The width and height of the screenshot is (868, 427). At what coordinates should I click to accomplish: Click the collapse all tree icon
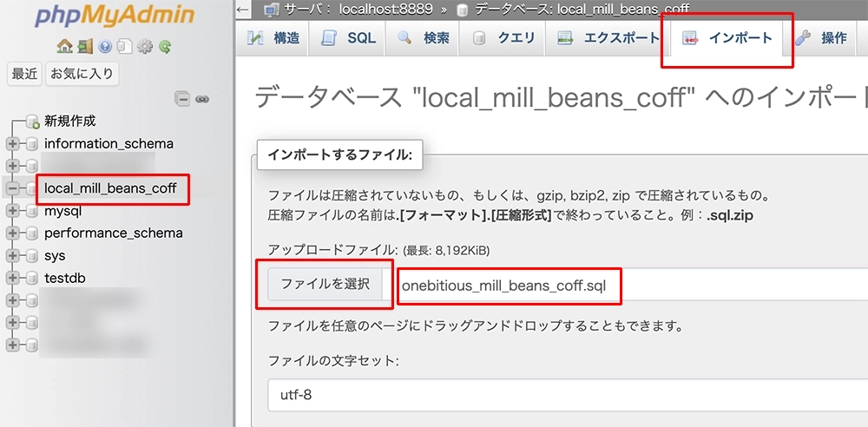(182, 99)
